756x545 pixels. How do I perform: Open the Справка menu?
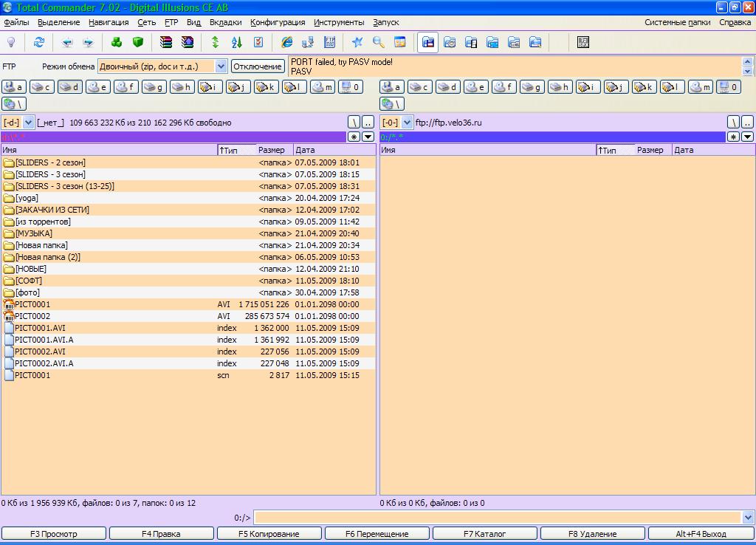point(735,22)
